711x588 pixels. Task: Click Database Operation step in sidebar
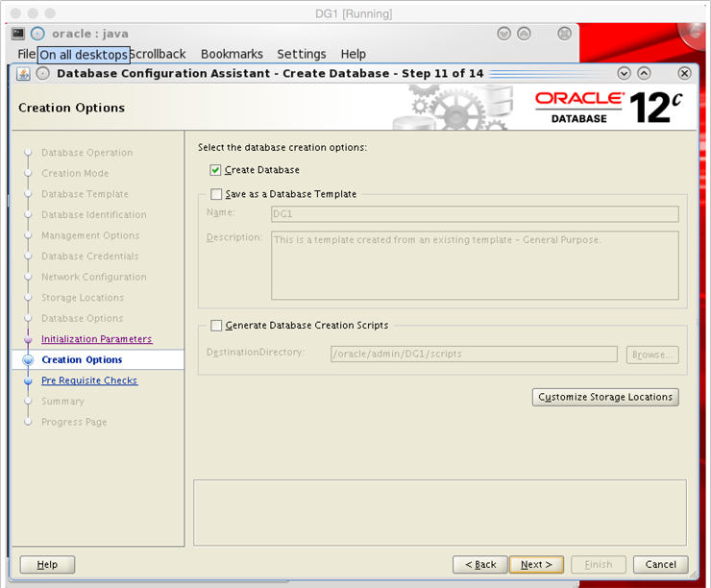pyautogui.click(x=87, y=153)
